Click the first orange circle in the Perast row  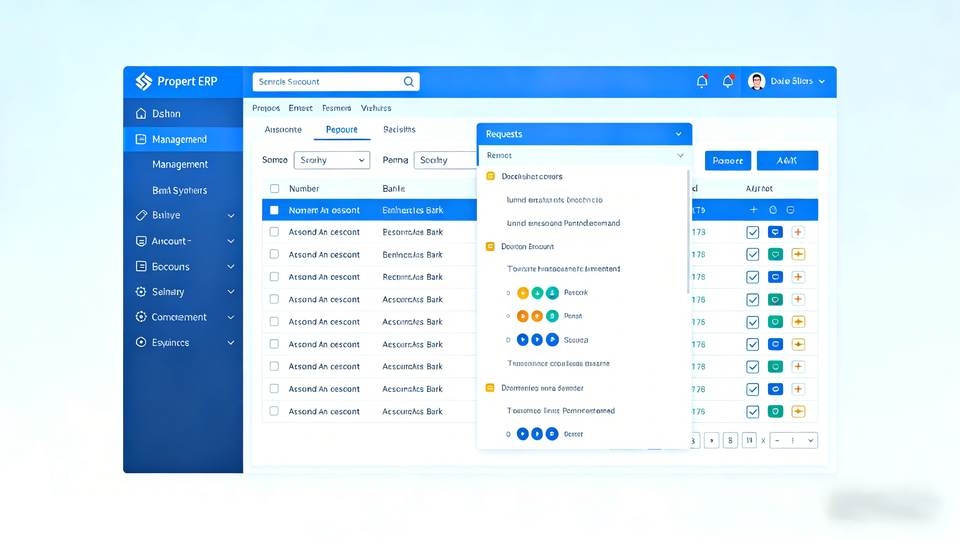(x=522, y=316)
